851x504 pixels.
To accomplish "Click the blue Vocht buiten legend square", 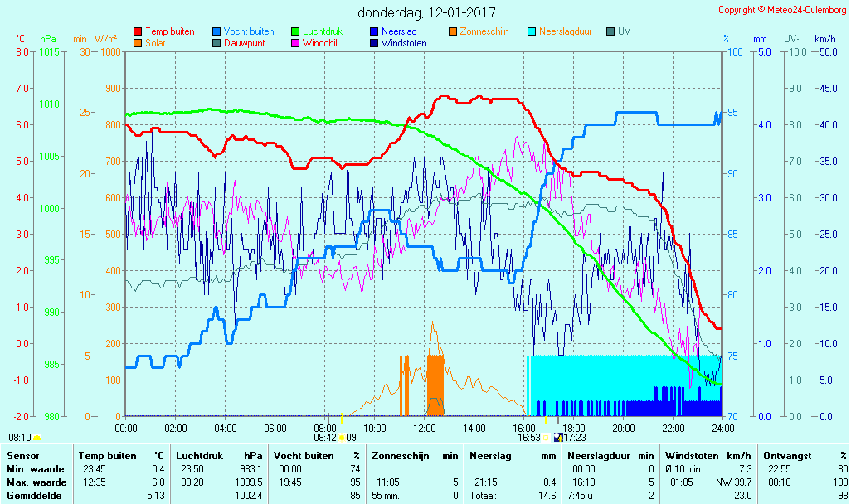I will point(217,31).
